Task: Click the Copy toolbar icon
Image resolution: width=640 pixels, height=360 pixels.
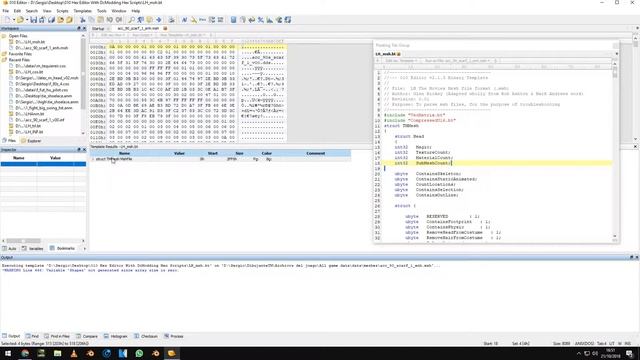Action: (91, 20)
